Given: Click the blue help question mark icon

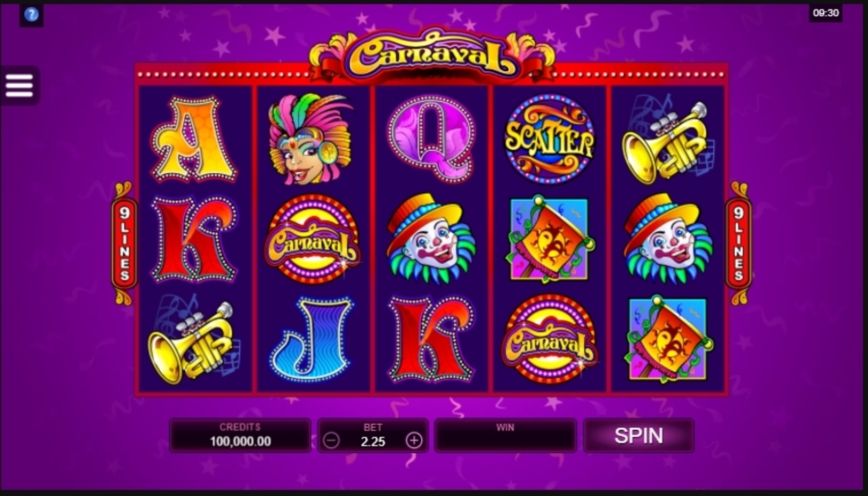Looking at the screenshot, I should 31,14.
